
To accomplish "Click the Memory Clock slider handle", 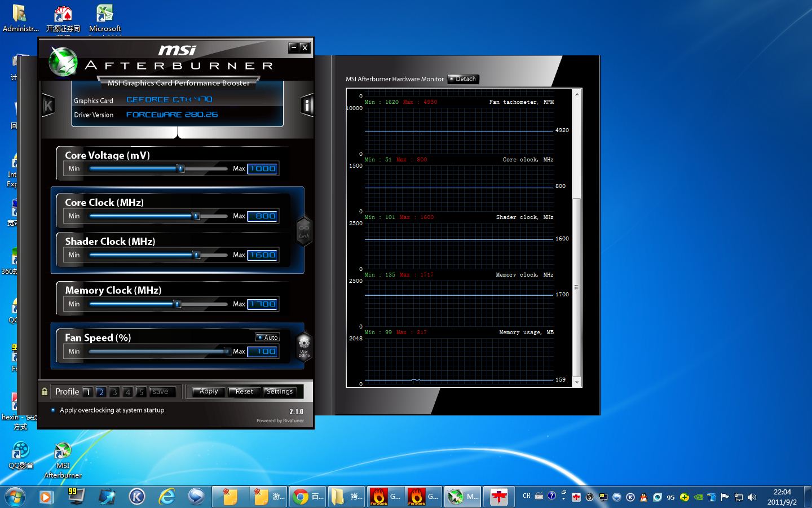I will point(177,304).
